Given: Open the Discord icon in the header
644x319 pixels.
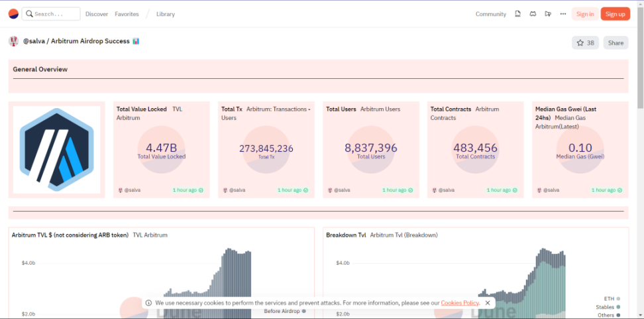Looking at the screenshot, I should 533,14.
